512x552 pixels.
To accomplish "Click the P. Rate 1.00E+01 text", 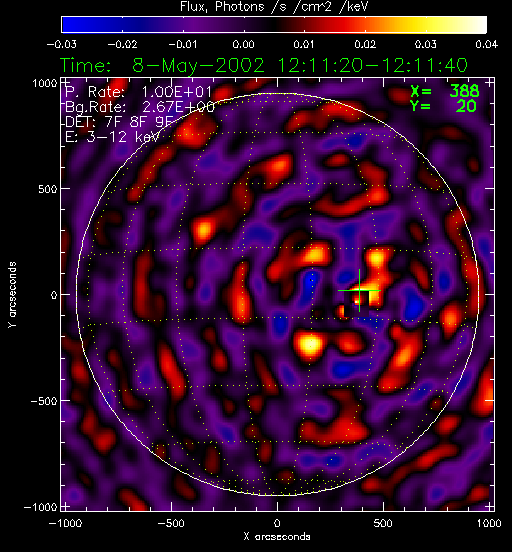I will click(x=139, y=92).
